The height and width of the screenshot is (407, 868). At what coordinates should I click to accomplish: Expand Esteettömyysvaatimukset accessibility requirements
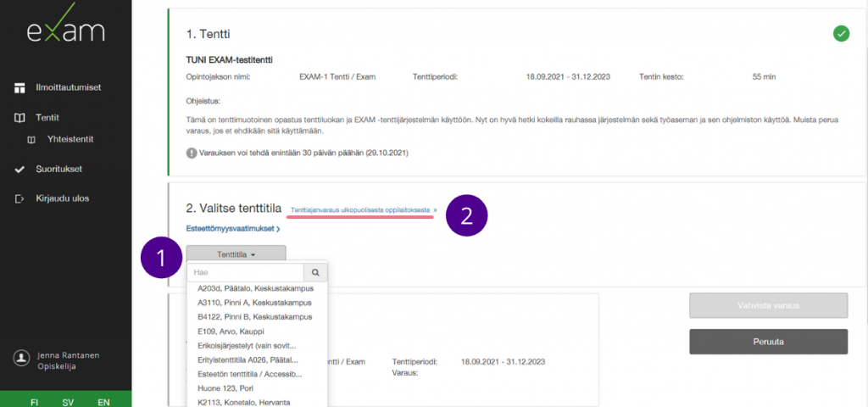(x=233, y=228)
